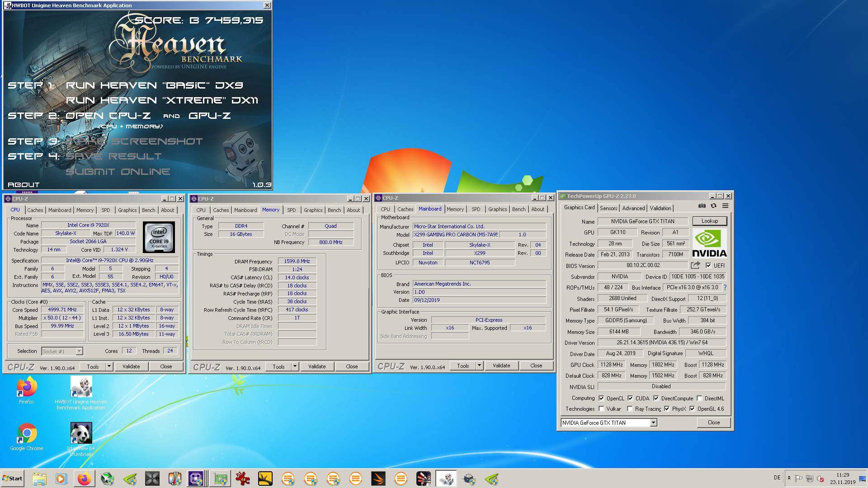
Task: Click the DE language indicator in tray
Action: coord(777,478)
